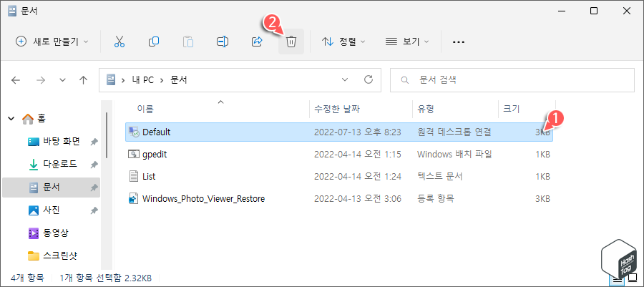Click the Default remote desktop file icon
Image resolution: width=644 pixels, height=287 pixels.
tap(134, 132)
